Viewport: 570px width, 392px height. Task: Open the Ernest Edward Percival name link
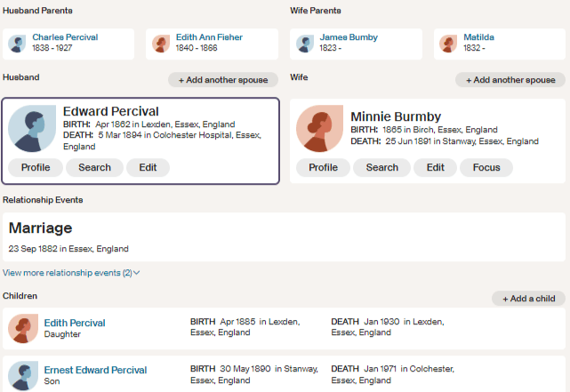[95, 370]
